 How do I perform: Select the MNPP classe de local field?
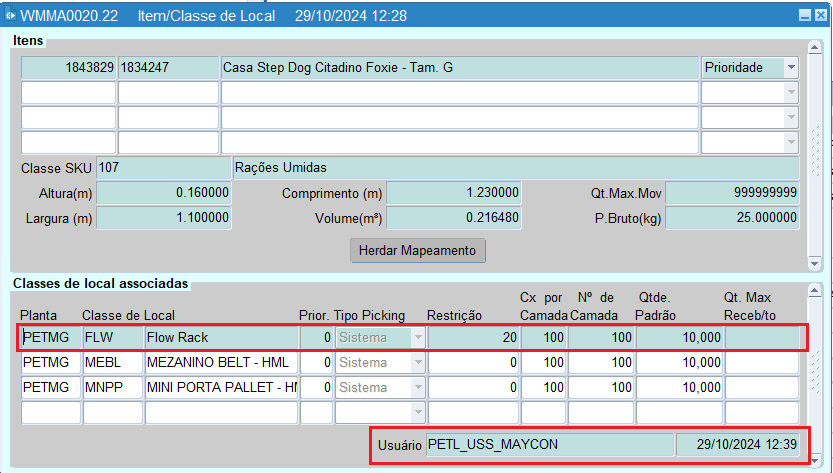(x=112, y=387)
